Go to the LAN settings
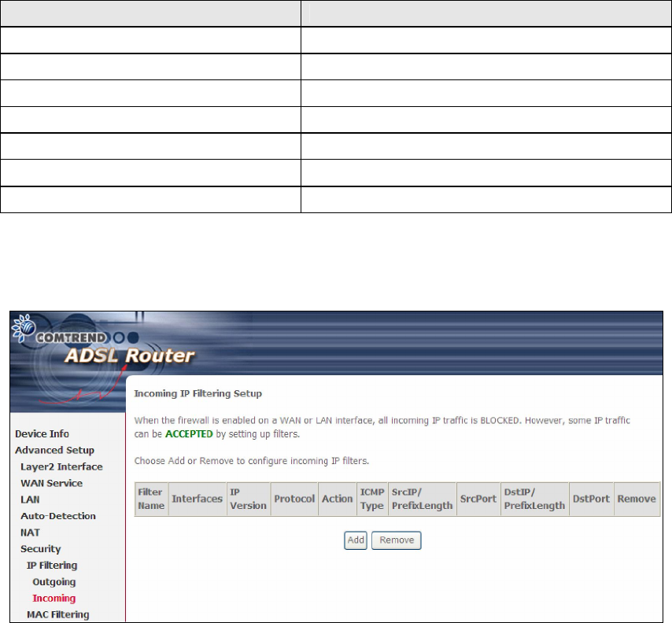672x623 pixels. tap(30, 500)
